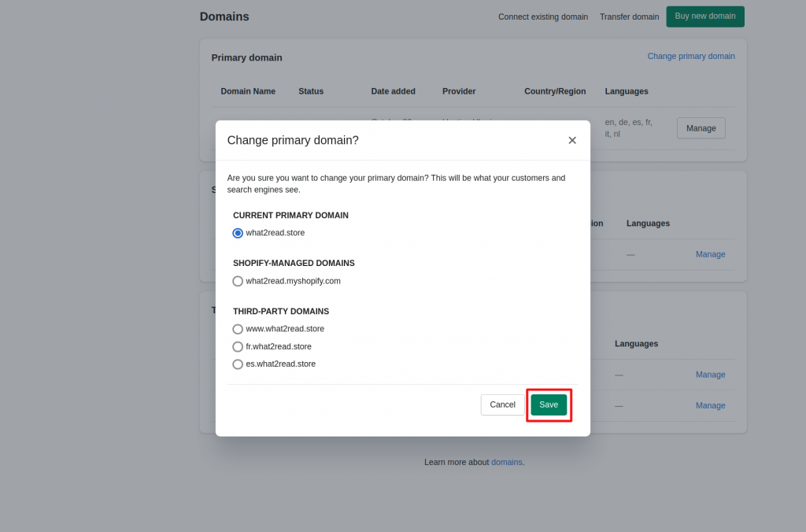Click the Connect existing domain link

(543, 17)
